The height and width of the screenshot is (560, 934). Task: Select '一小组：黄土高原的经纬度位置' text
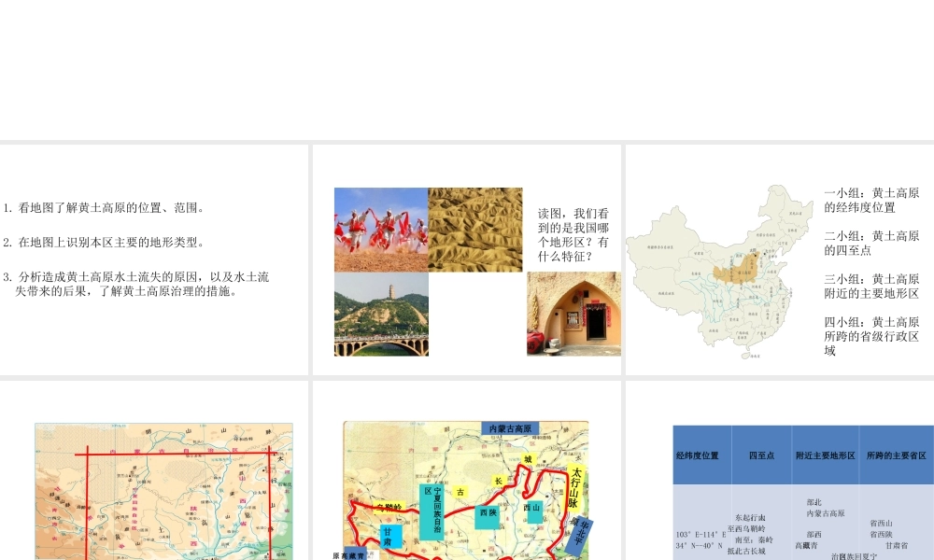[871, 200]
